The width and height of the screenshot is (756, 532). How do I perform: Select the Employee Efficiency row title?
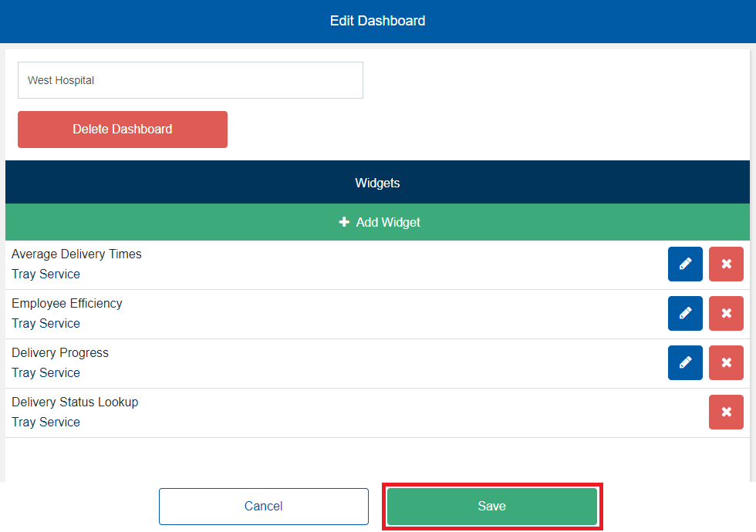(67, 304)
